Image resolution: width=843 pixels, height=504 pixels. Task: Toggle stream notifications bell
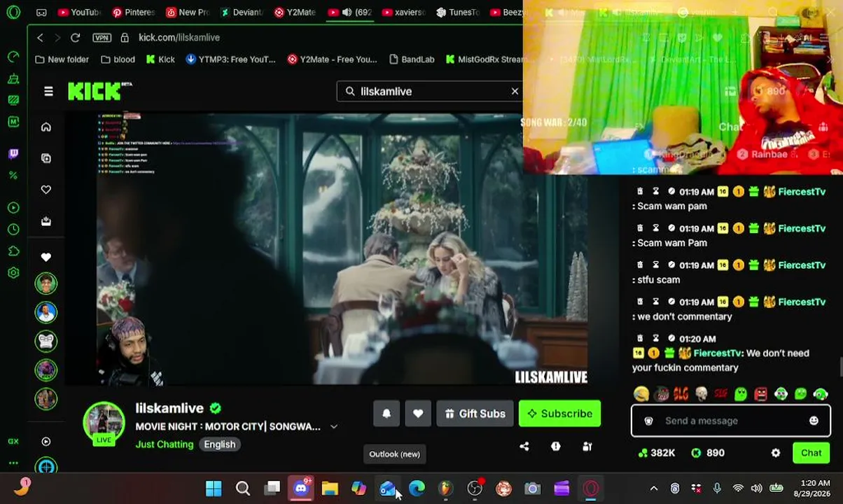click(x=386, y=414)
